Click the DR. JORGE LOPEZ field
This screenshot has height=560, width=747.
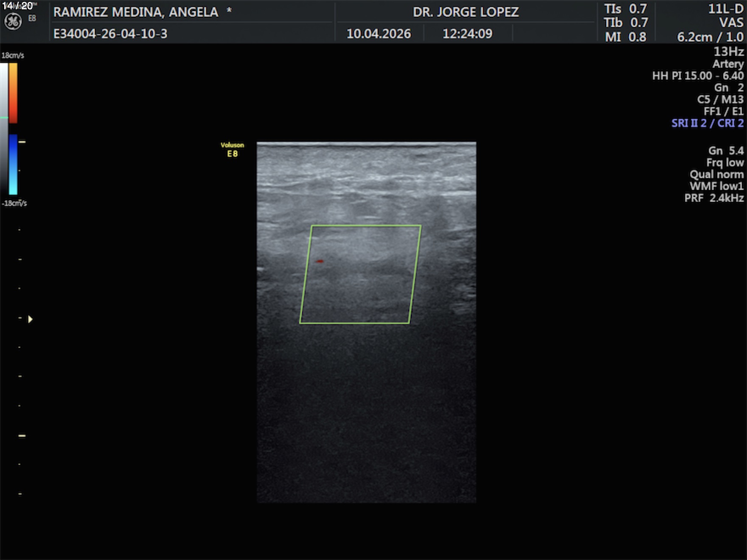coord(466,12)
